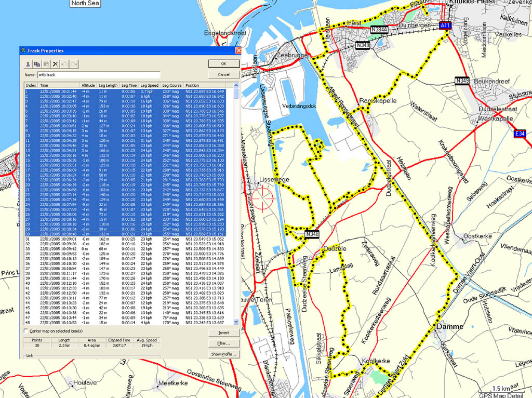Screen dimensions: 532x398
Task: Select track point row 10 at 10:04:22
Action: coord(126,136)
